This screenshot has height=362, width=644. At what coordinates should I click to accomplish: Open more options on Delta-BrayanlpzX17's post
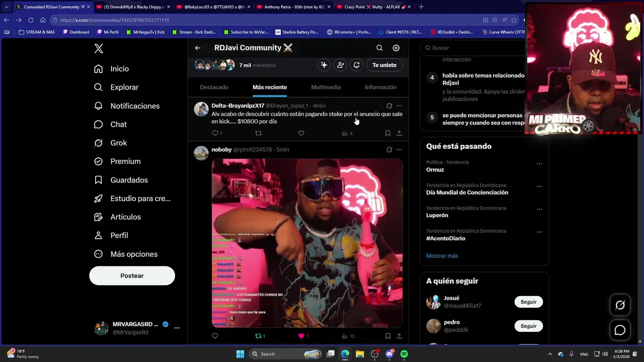399,106
